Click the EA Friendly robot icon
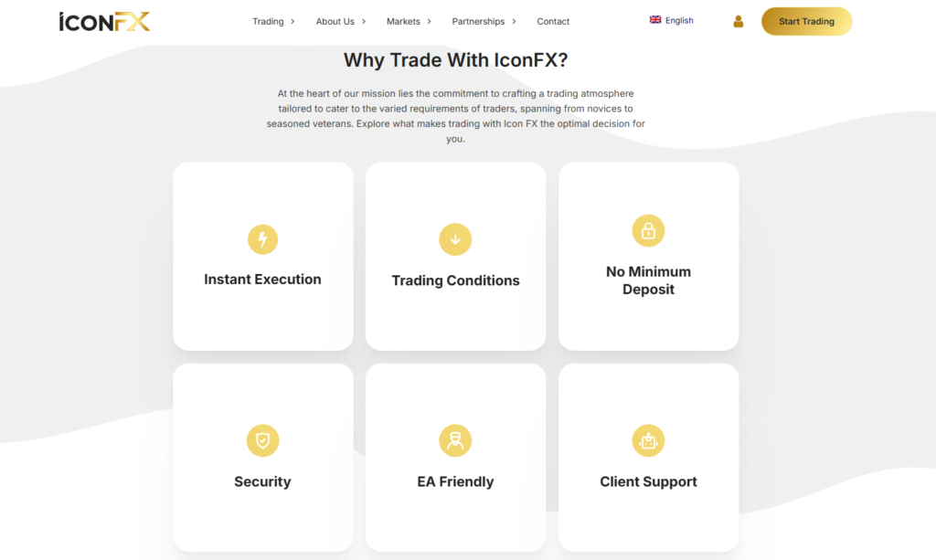Viewport: 936px width, 560px height. click(455, 440)
